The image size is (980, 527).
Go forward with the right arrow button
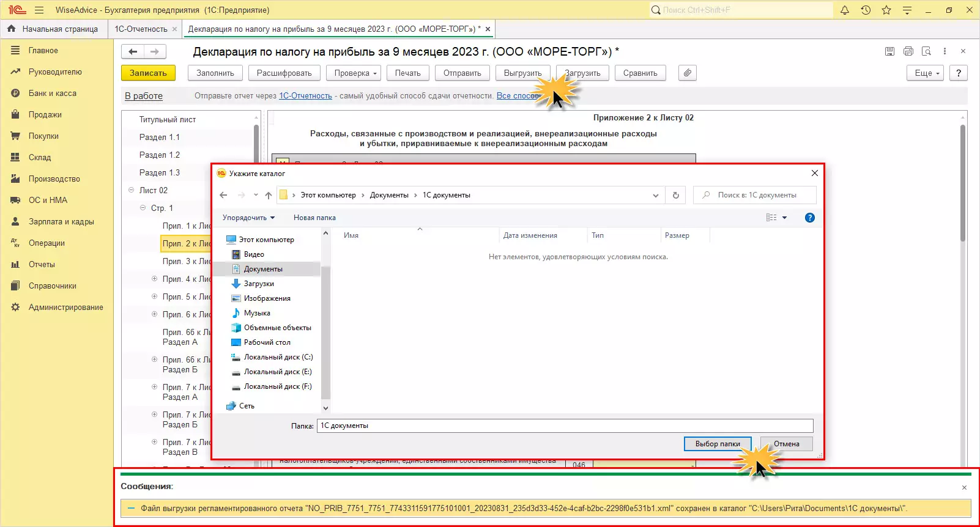tap(155, 52)
